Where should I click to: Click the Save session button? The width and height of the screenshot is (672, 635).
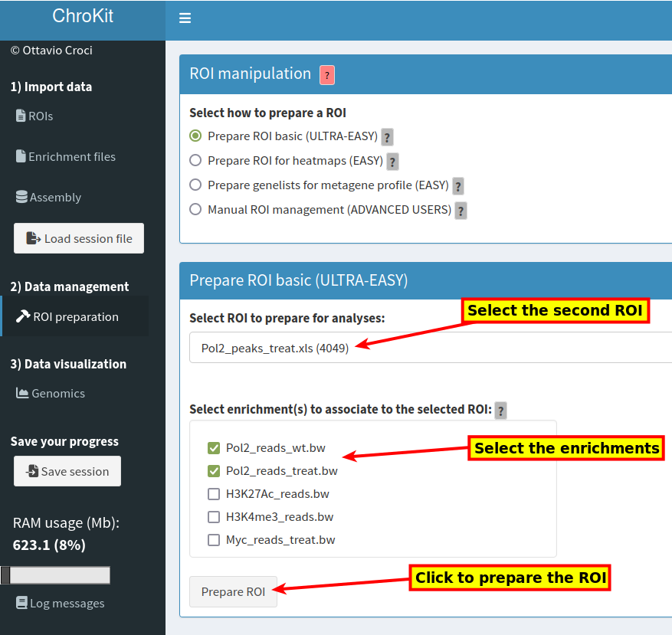coord(67,471)
